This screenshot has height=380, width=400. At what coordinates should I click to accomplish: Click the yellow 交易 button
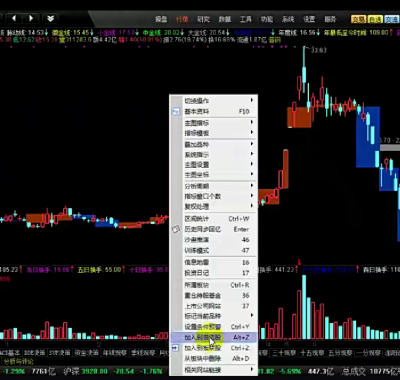pyautogui.click(x=359, y=19)
